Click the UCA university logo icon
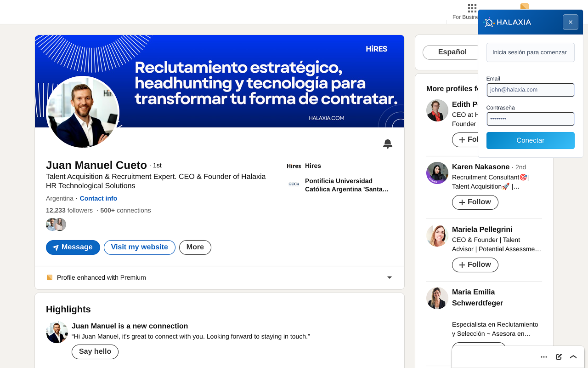This screenshot has height=368, width=588. pyautogui.click(x=294, y=184)
